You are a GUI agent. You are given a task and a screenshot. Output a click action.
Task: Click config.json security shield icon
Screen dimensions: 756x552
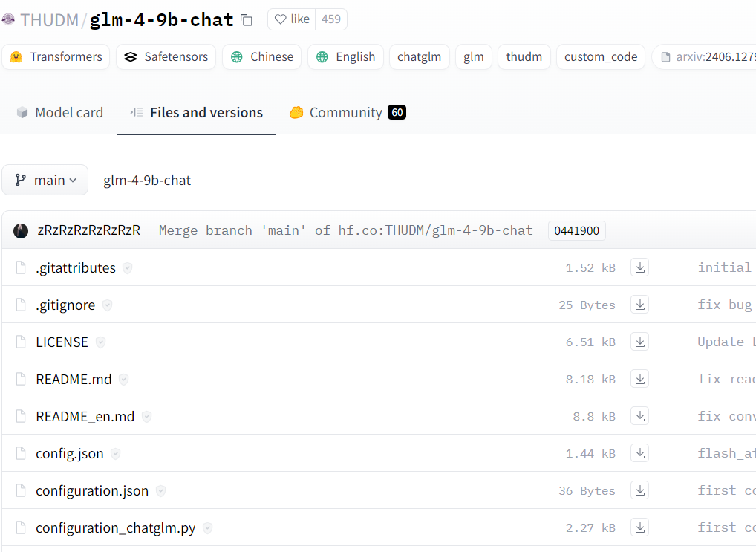click(x=115, y=454)
